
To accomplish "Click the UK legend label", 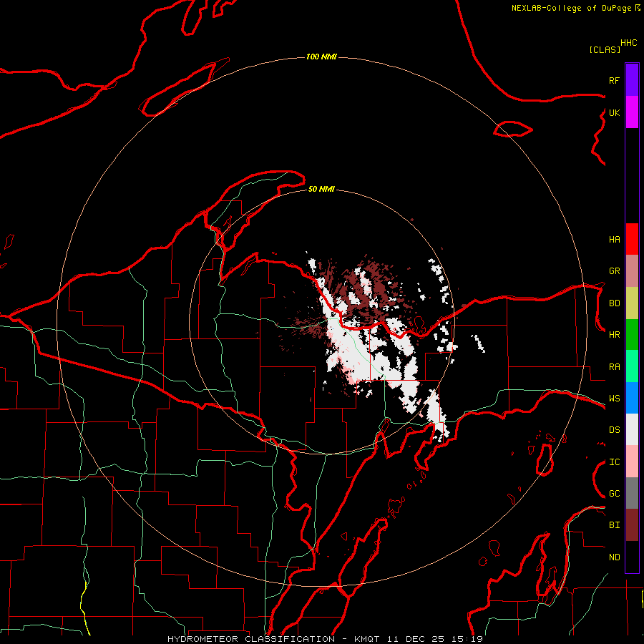I will (x=614, y=112).
